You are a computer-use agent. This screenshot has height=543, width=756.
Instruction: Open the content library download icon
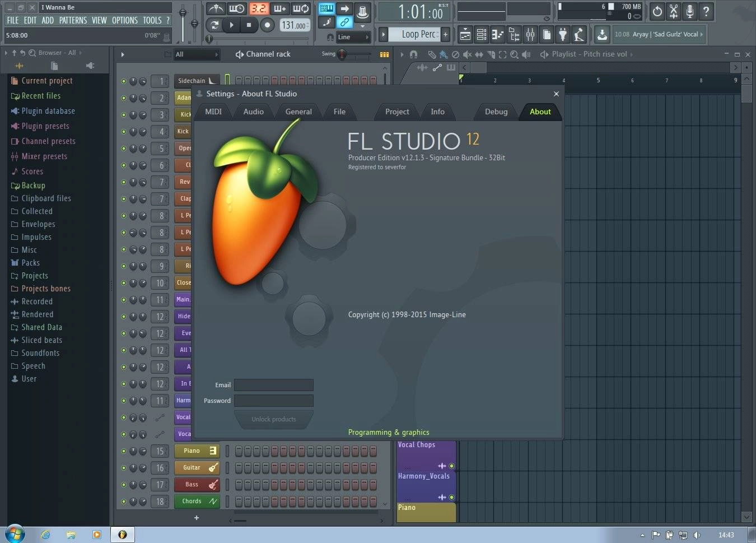click(602, 35)
